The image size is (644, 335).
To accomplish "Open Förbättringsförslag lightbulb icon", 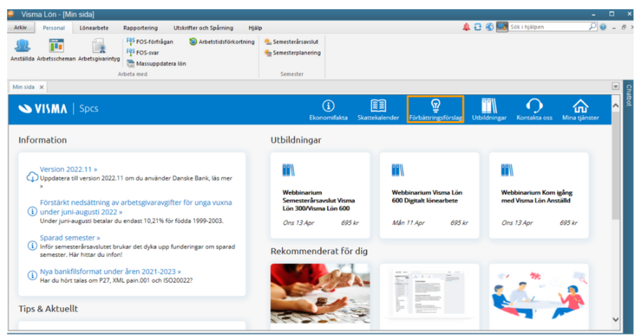I will 435,107.
